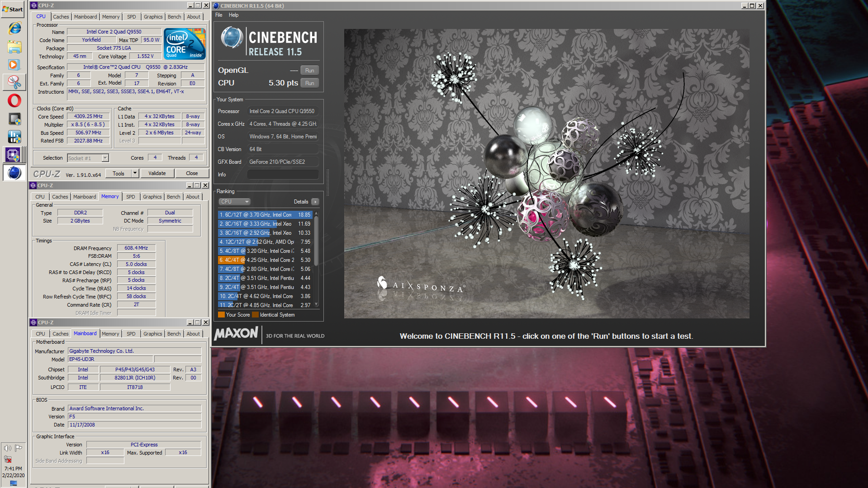Image resolution: width=868 pixels, height=488 pixels.
Task: Select Graphics tab in CPU-Z Mainboard window
Action: [152, 334]
